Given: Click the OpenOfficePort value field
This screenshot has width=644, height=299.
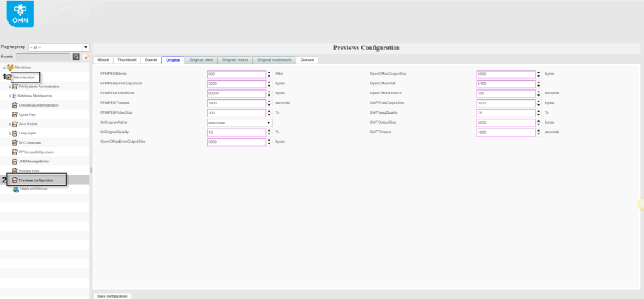Looking at the screenshot, I should pyautogui.click(x=506, y=84).
